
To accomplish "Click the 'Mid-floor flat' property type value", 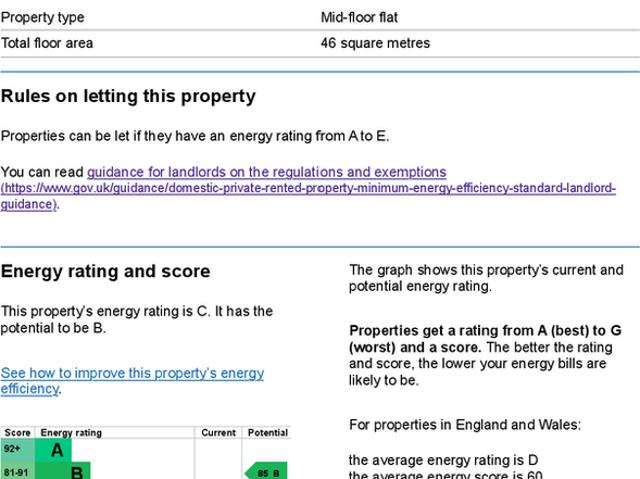I will click(359, 18).
